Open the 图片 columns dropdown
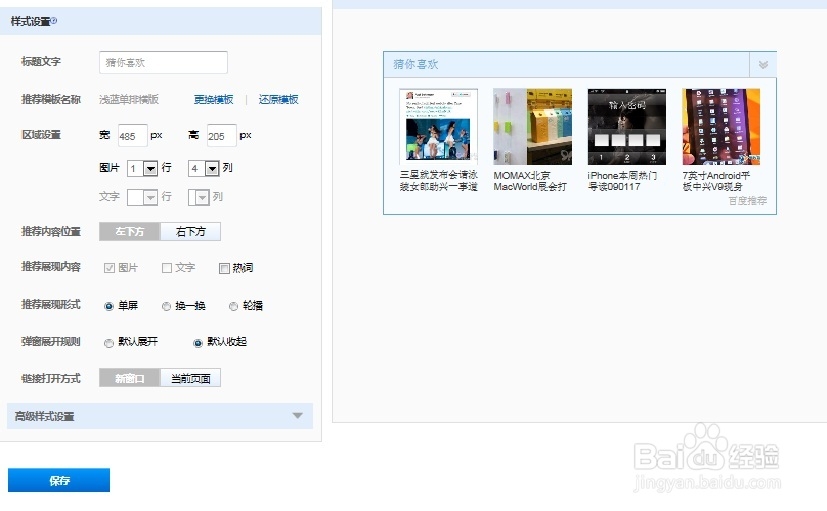 [204, 168]
